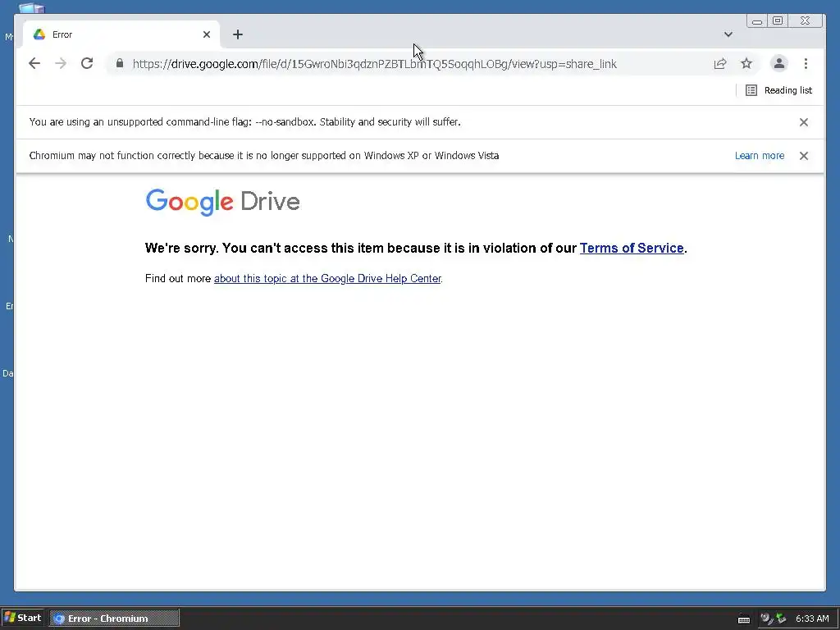The height and width of the screenshot is (630, 840).
Task: Maximize the Chromium window
Action: pyautogui.click(x=778, y=21)
